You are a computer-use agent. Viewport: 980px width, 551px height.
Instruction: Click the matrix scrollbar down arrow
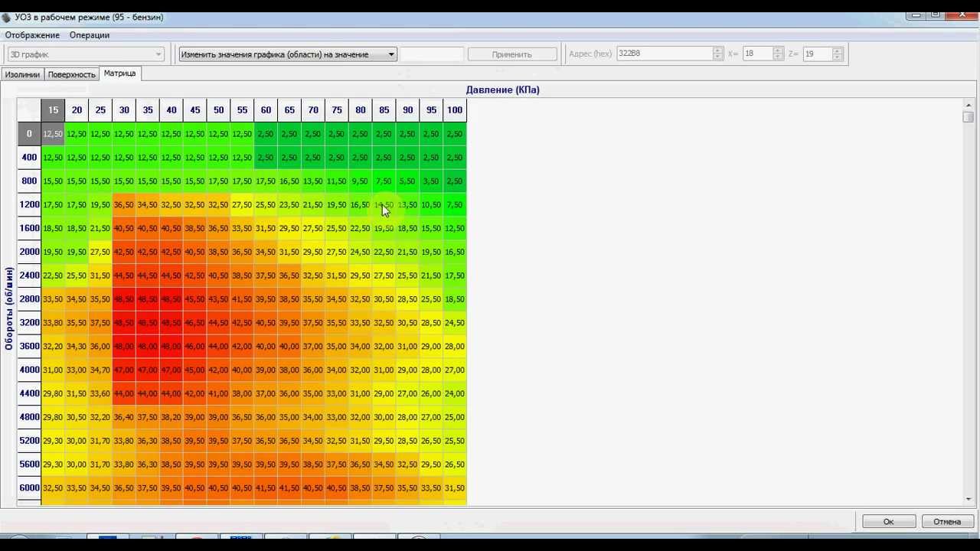tap(969, 499)
